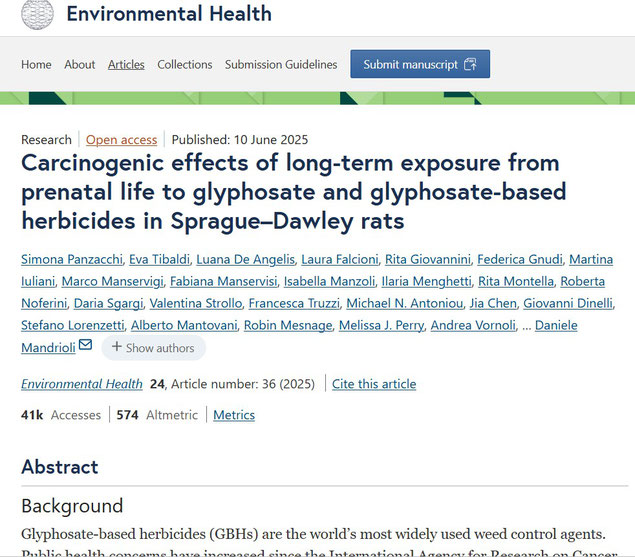
Task: Click the article title heading
Action: 294,192
